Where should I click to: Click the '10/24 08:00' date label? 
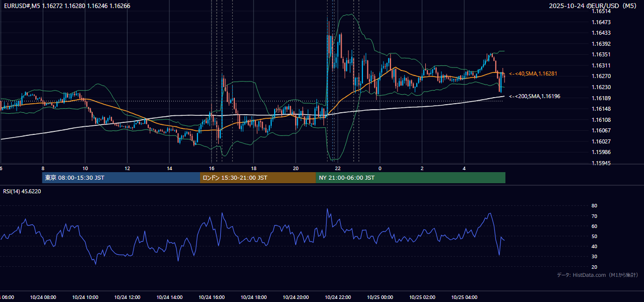tap(43, 297)
